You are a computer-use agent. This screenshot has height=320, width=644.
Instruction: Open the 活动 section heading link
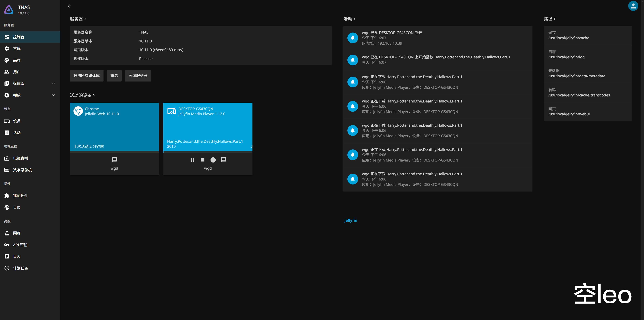pyautogui.click(x=349, y=19)
